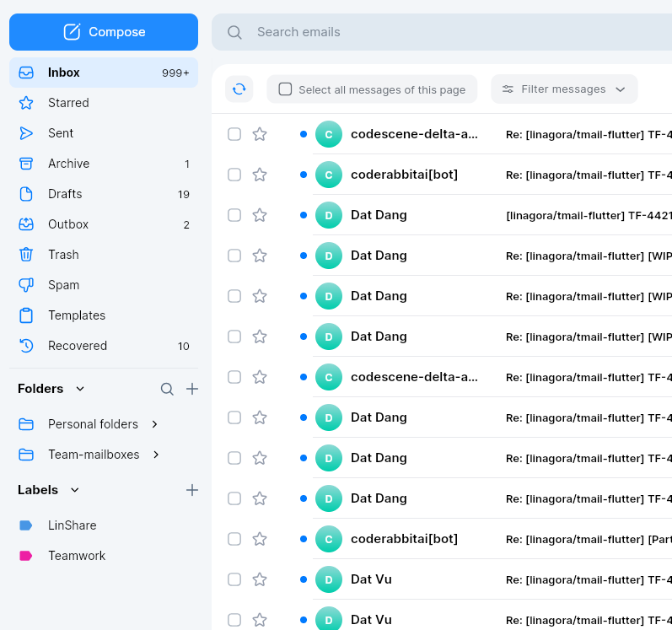
Task: Select checkbox of first coderabbitai[bot] email
Action: (x=234, y=175)
